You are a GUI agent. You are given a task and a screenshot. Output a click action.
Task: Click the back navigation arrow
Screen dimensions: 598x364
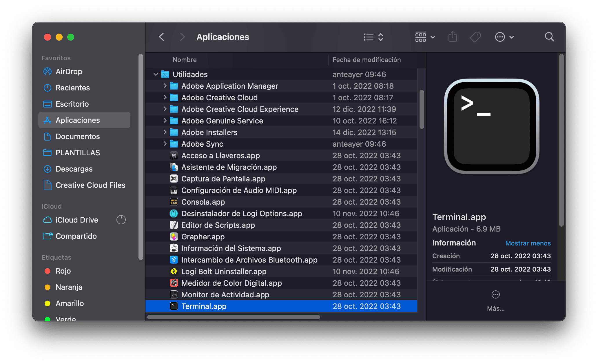pos(161,37)
